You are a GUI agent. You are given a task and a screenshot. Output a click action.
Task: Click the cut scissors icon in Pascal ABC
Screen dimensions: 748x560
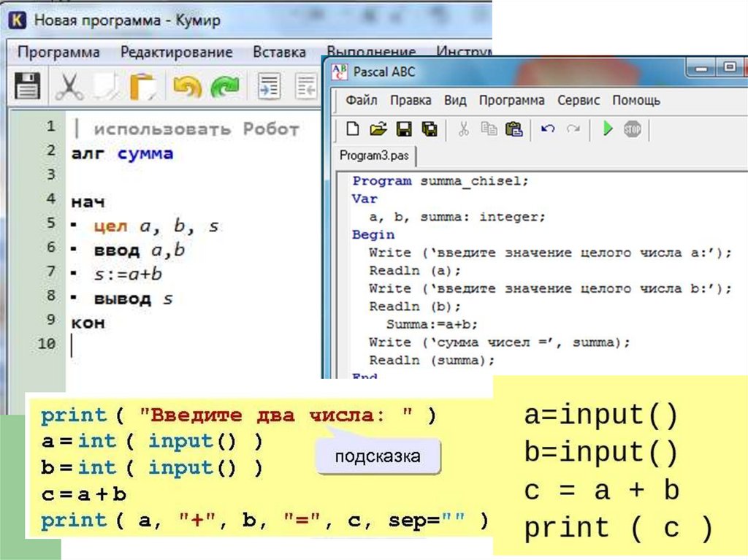[x=463, y=129]
